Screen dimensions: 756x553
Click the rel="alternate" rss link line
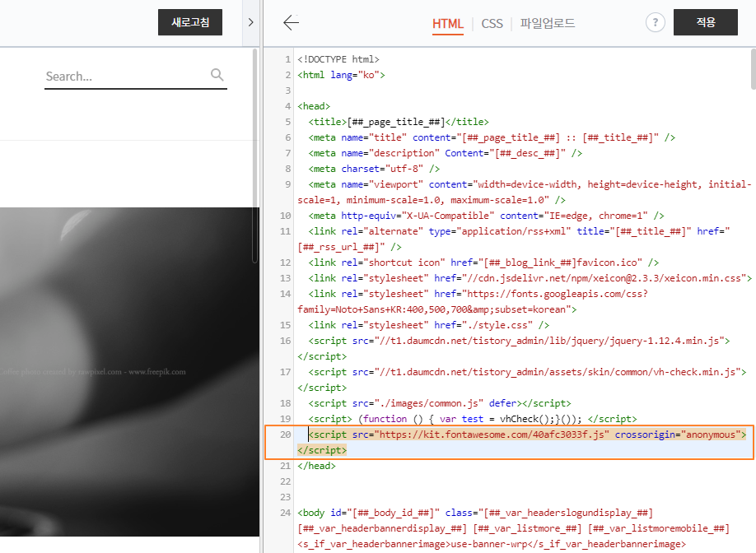(x=514, y=239)
